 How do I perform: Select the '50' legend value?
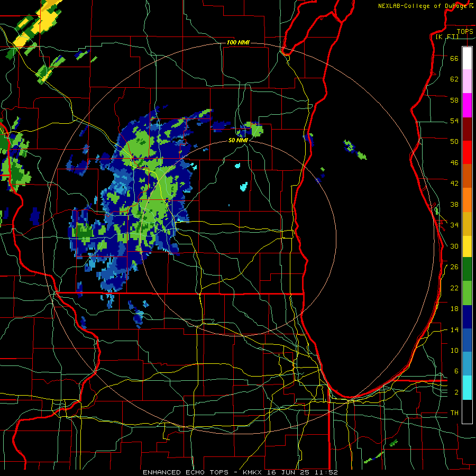pos(454,141)
